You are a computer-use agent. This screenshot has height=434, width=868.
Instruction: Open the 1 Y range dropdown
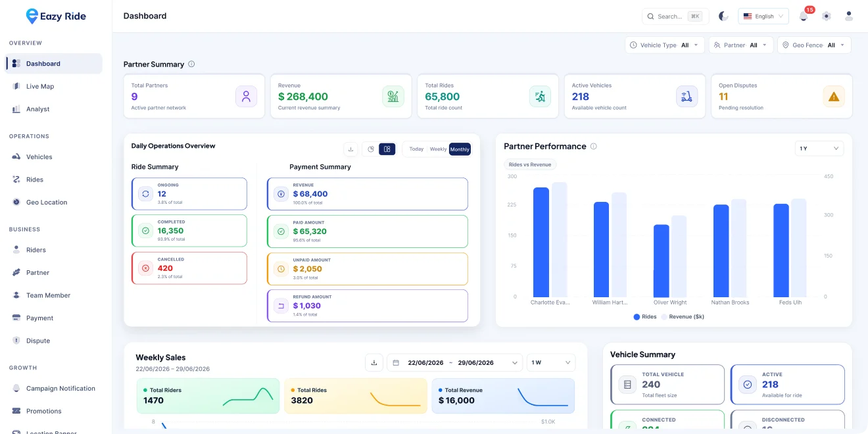coord(819,149)
